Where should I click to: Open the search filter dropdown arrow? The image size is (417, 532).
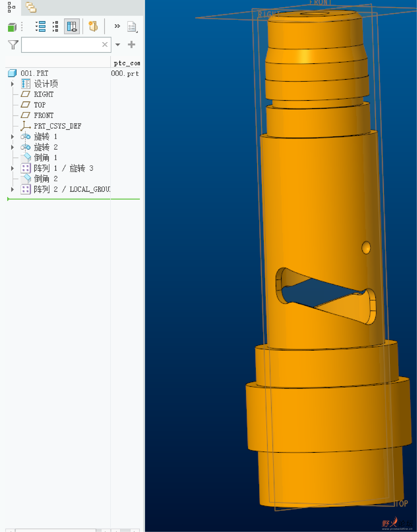click(118, 45)
